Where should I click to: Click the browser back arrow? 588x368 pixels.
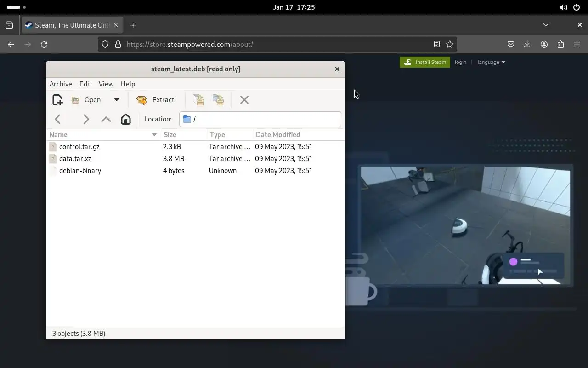(x=11, y=45)
